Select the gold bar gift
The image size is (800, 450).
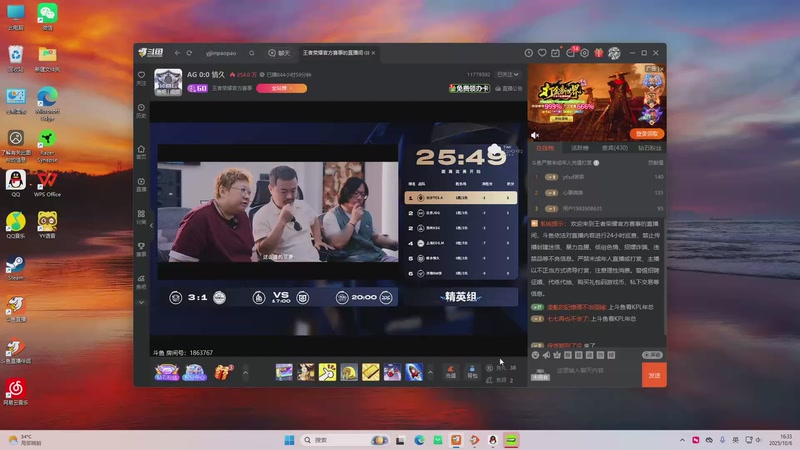click(x=371, y=372)
